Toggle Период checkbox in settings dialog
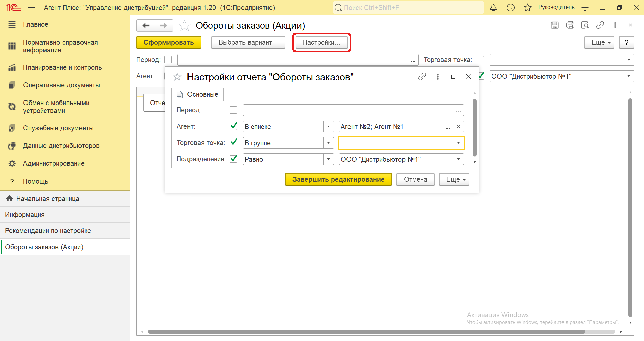 point(233,110)
